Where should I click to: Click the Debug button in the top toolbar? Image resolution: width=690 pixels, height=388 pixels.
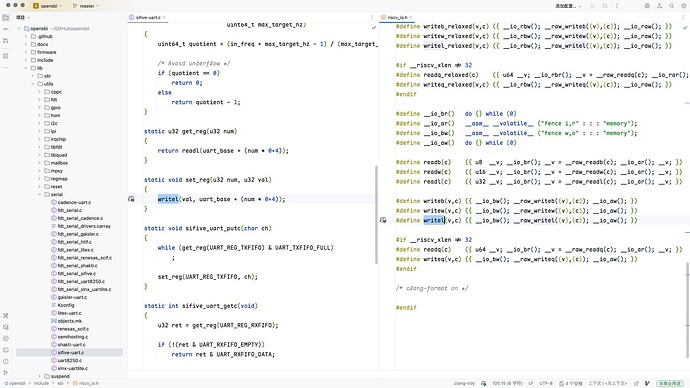coord(605,6)
